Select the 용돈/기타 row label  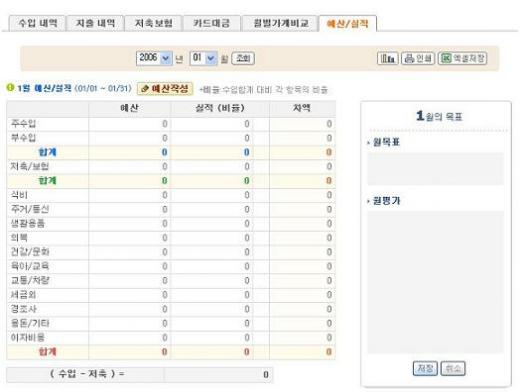tap(30, 323)
